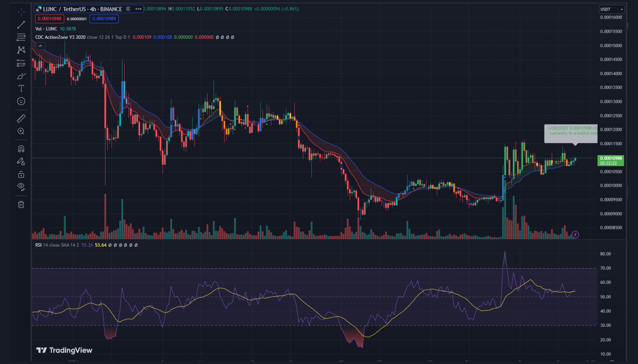
Task: Hide all drawings with eye icon
Action: click(x=21, y=187)
